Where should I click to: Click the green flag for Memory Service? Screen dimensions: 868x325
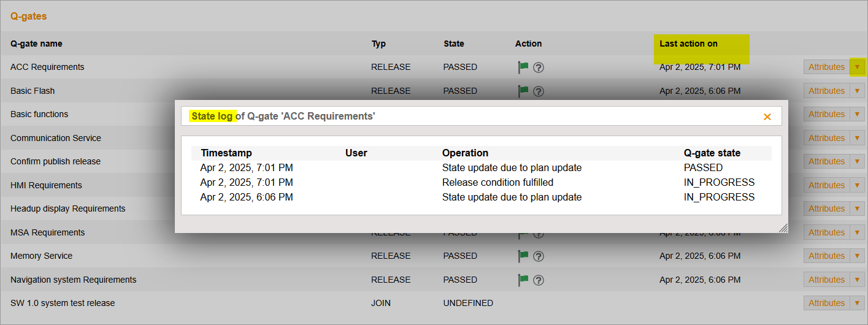[x=523, y=256]
